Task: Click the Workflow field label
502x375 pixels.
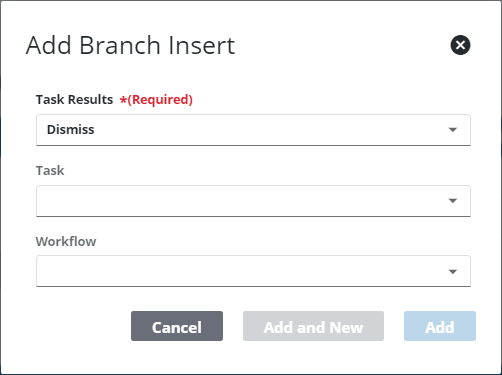Action: 66,241
